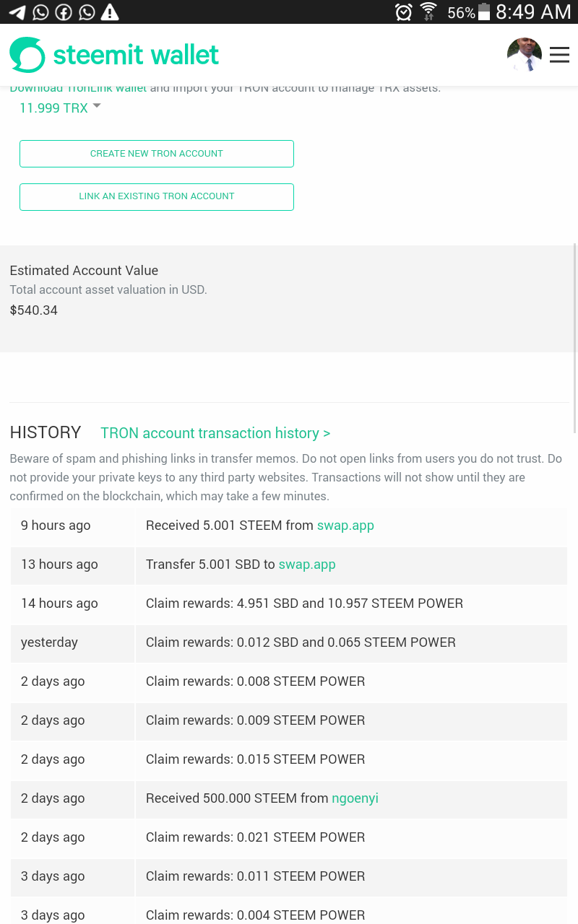Tap the user profile avatar picture
This screenshot has width=578, height=924.
525,55
